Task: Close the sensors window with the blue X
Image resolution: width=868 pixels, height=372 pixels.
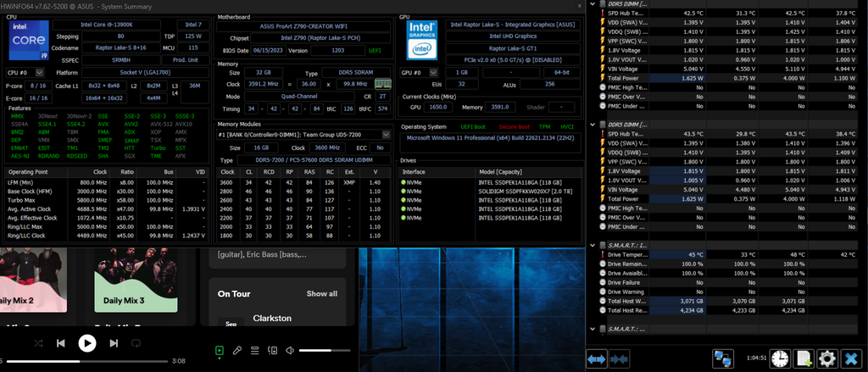Action: click(851, 358)
